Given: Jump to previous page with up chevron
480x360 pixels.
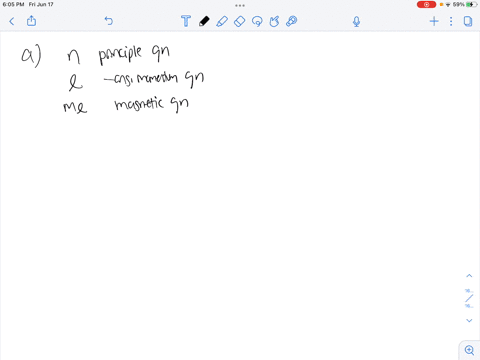Looking at the screenshot, I should [x=469, y=276].
